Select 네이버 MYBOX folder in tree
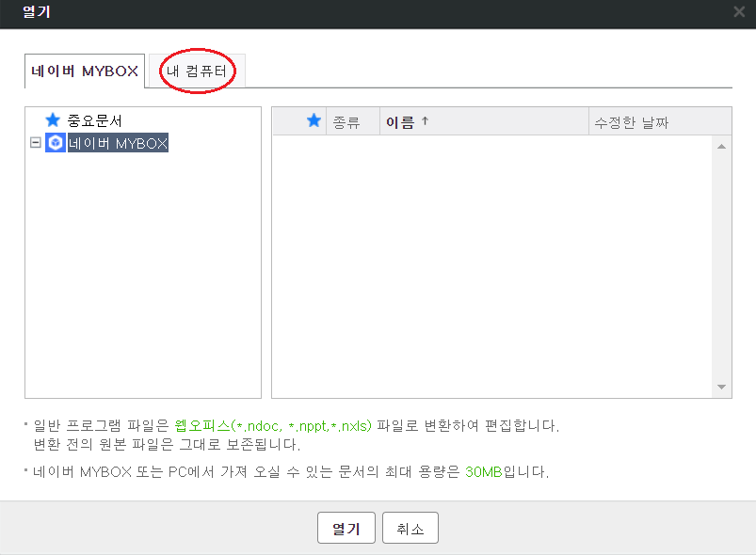 (118, 143)
